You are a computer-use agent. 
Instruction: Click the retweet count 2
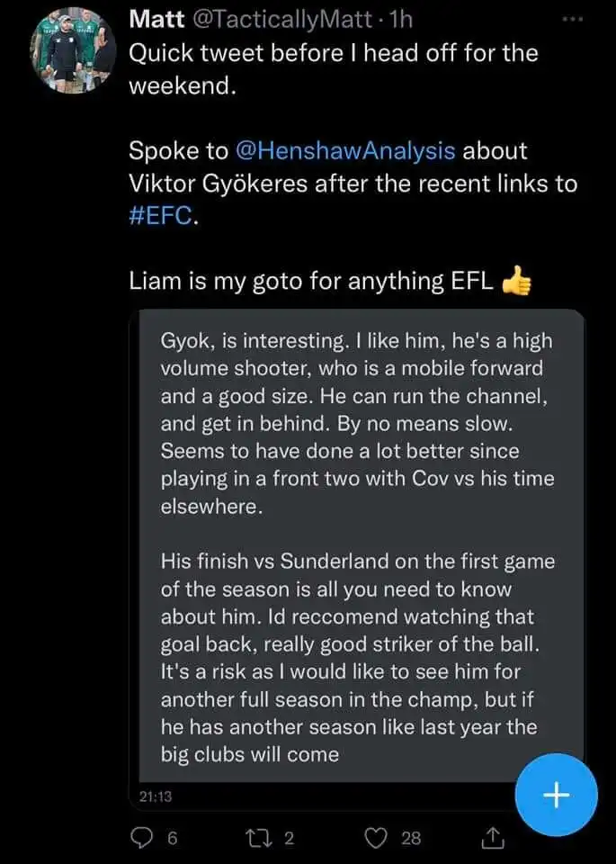[290, 838]
